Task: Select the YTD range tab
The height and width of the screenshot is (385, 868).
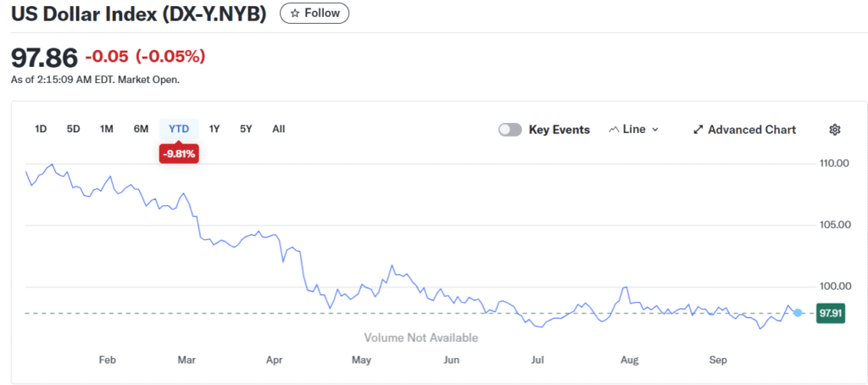Action: coord(179,129)
